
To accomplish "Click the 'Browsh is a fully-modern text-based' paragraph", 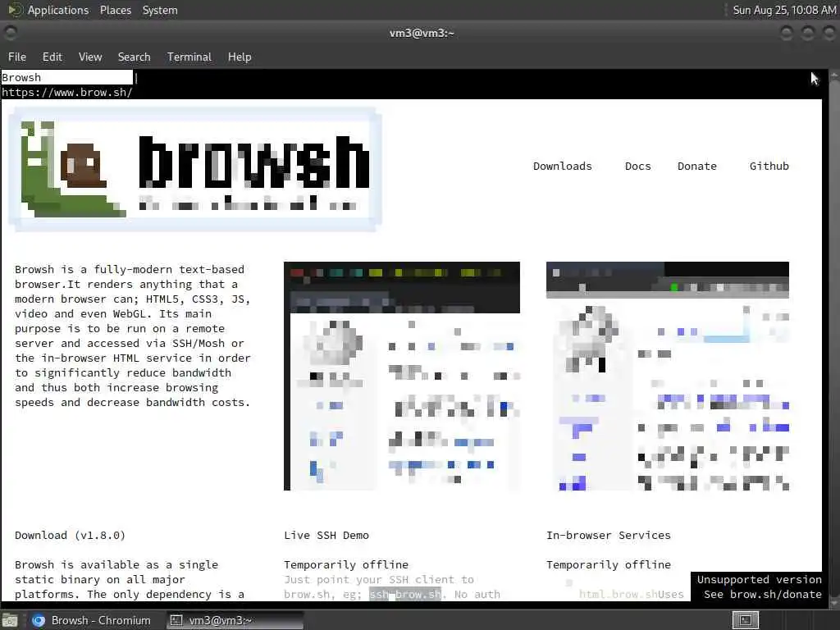I will [132, 336].
